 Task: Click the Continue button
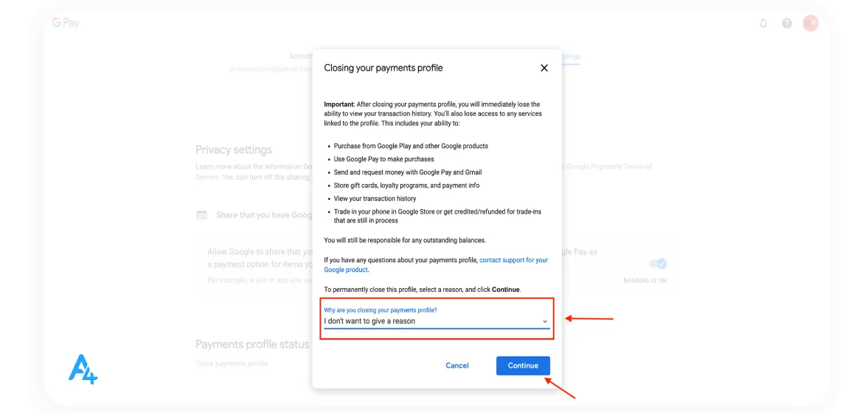point(523,365)
